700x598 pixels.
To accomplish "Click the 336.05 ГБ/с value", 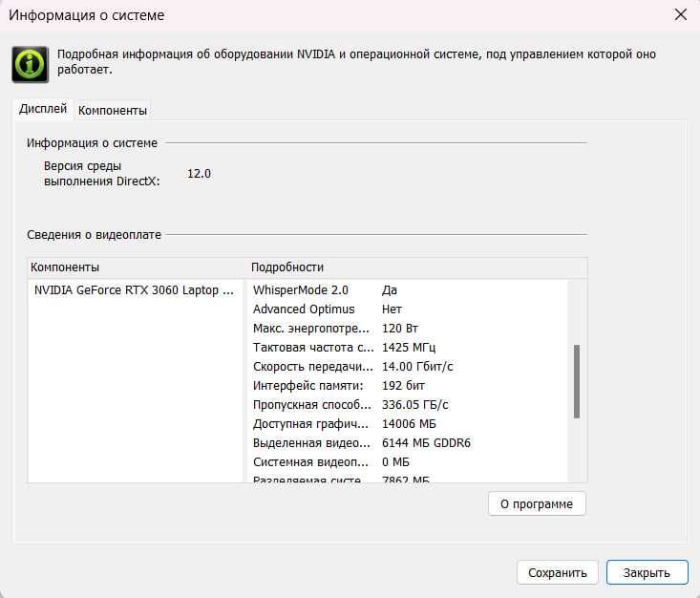I will [415, 405].
